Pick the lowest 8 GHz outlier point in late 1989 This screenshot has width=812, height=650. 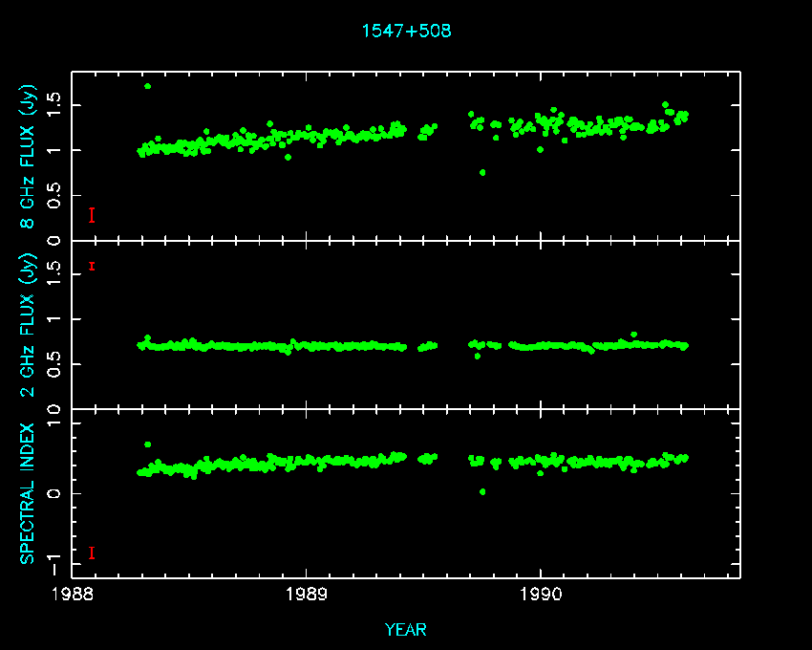[482, 172]
